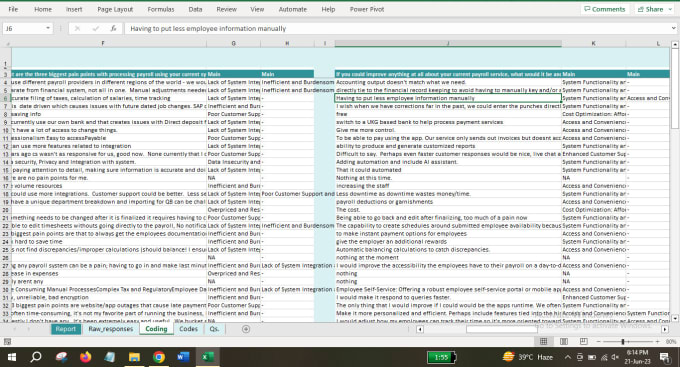Select cell 'The cost.'
The image size is (680, 367).
[x=448, y=210]
